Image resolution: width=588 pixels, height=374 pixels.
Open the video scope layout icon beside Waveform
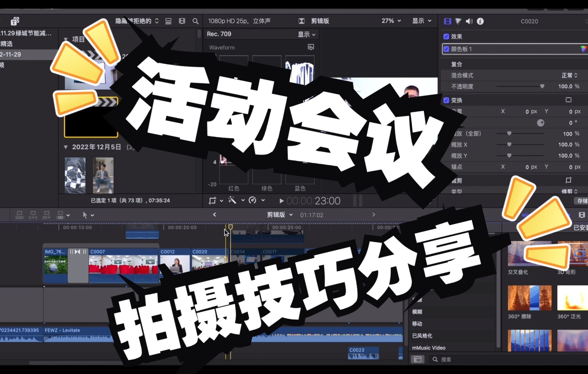point(311,47)
